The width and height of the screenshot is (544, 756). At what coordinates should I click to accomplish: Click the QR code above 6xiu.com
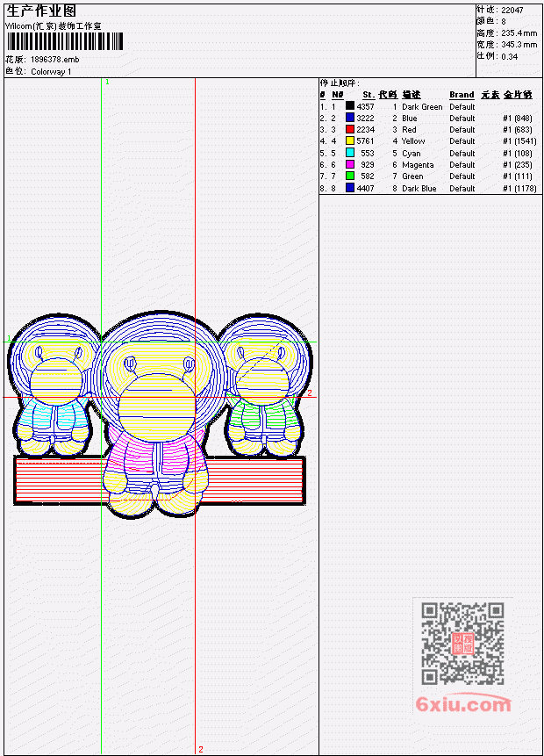click(x=462, y=643)
